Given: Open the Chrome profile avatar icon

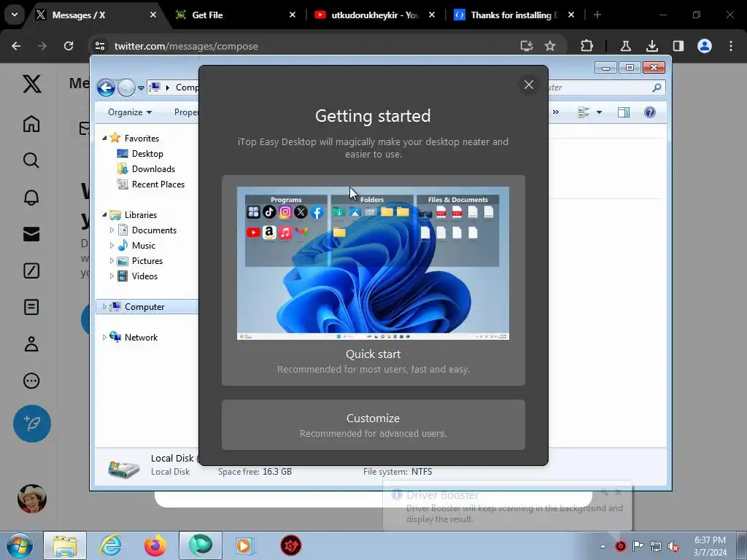Looking at the screenshot, I should pyautogui.click(x=705, y=46).
